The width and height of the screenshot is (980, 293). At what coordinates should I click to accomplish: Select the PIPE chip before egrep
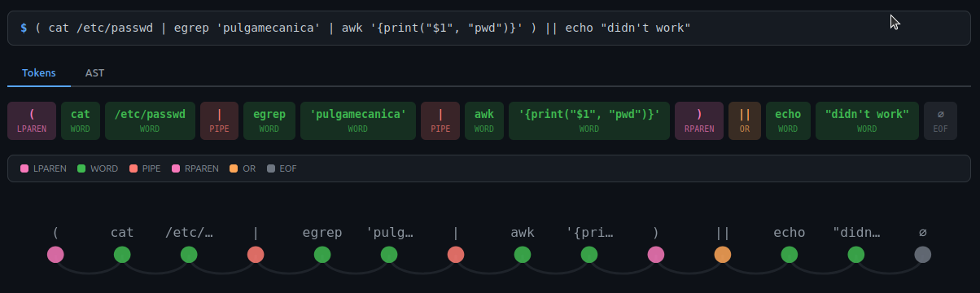(220, 120)
